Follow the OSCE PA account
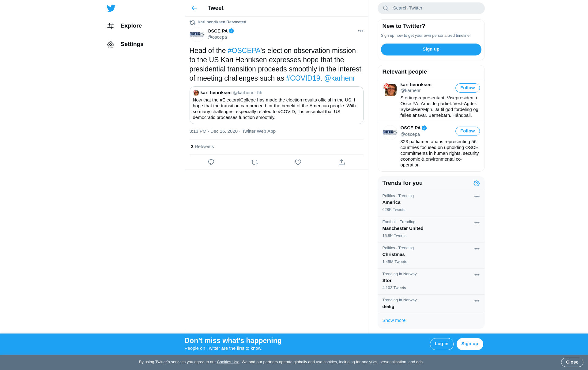The width and height of the screenshot is (588, 370). coord(467,131)
